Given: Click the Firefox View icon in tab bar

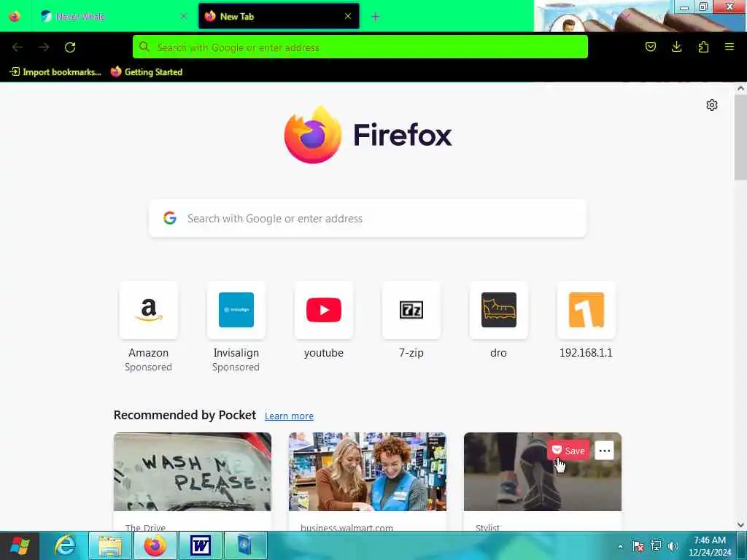Looking at the screenshot, I should pyautogui.click(x=15, y=16).
